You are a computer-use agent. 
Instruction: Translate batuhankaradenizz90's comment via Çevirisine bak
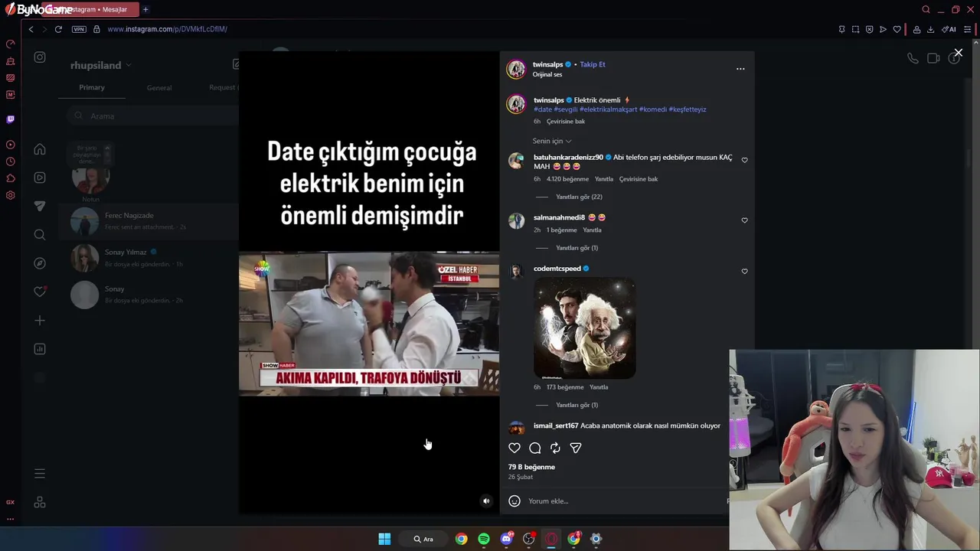click(x=639, y=179)
